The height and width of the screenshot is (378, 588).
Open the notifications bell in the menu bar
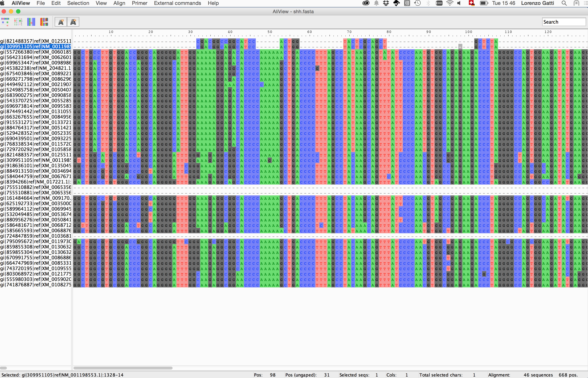(376, 3)
